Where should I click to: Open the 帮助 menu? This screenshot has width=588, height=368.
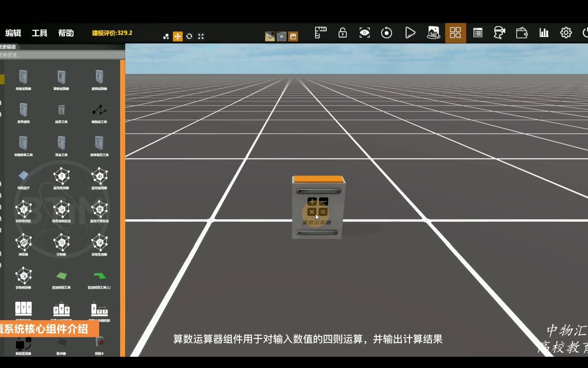(x=66, y=33)
